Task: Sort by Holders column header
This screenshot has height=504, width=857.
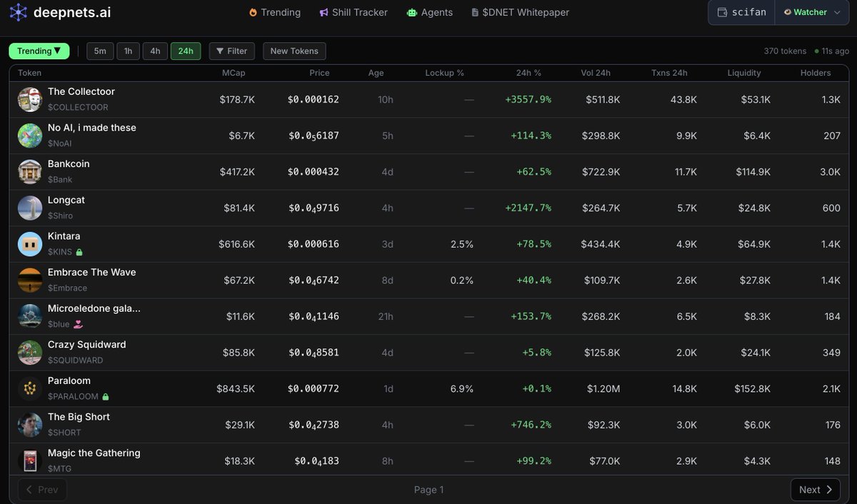Action: click(816, 73)
